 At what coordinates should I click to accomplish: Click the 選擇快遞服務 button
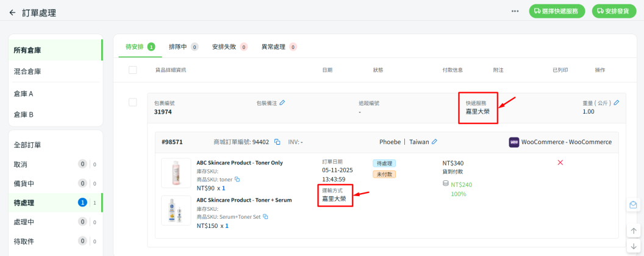pyautogui.click(x=557, y=11)
